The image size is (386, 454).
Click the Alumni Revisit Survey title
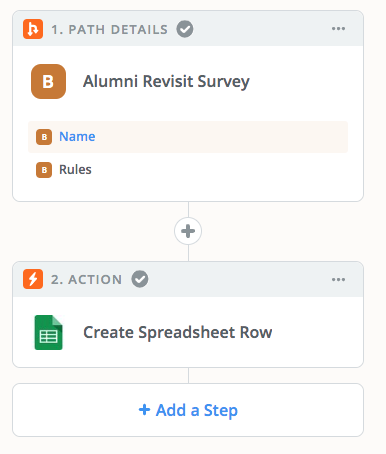(166, 82)
